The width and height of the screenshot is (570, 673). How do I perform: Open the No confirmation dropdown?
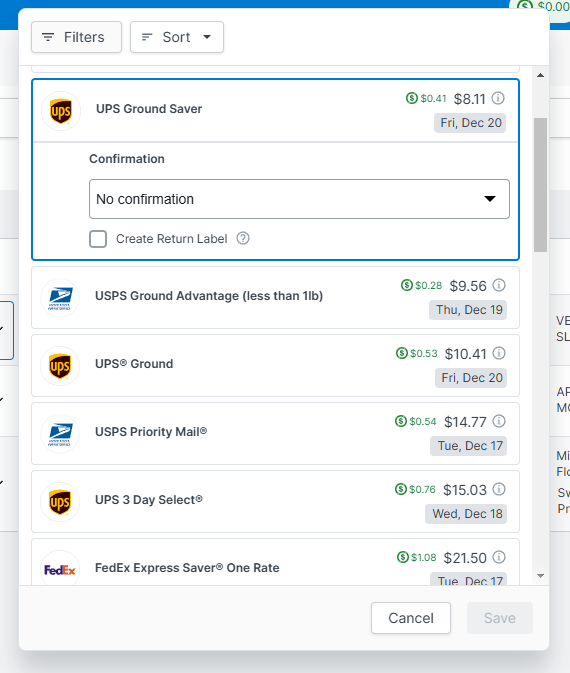click(x=299, y=199)
